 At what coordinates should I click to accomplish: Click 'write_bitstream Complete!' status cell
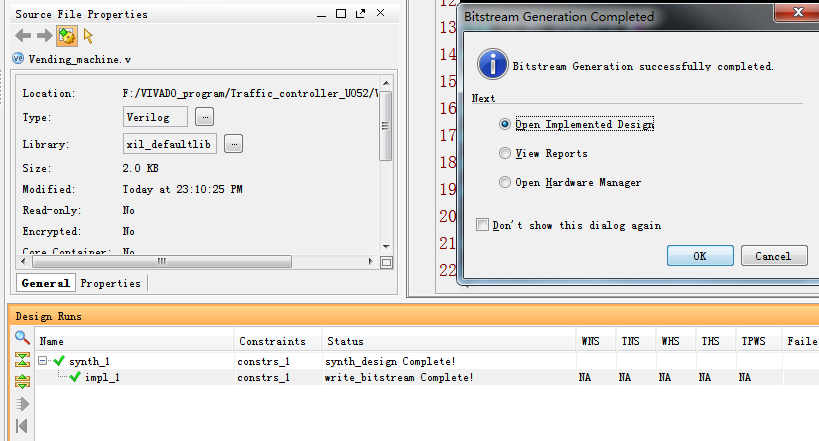[399, 377]
